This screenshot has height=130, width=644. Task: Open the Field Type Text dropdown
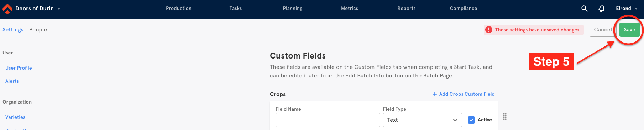422,120
